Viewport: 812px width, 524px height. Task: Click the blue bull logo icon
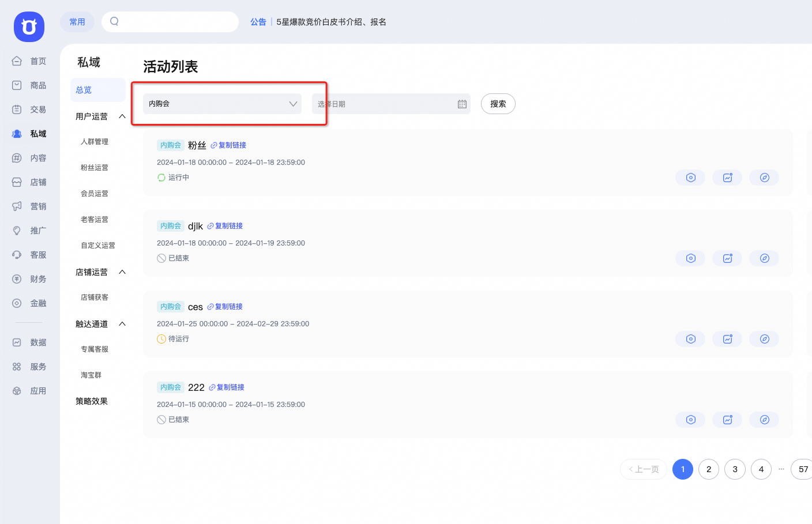pyautogui.click(x=29, y=27)
